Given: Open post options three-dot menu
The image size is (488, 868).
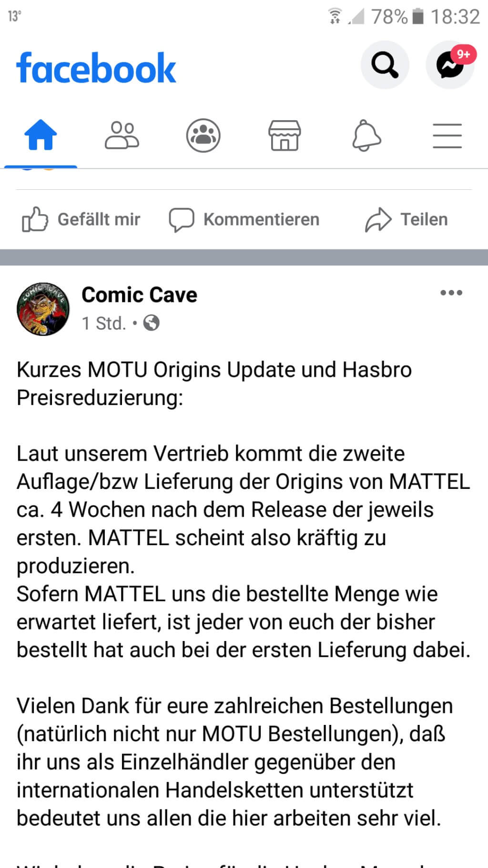Looking at the screenshot, I should [451, 292].
